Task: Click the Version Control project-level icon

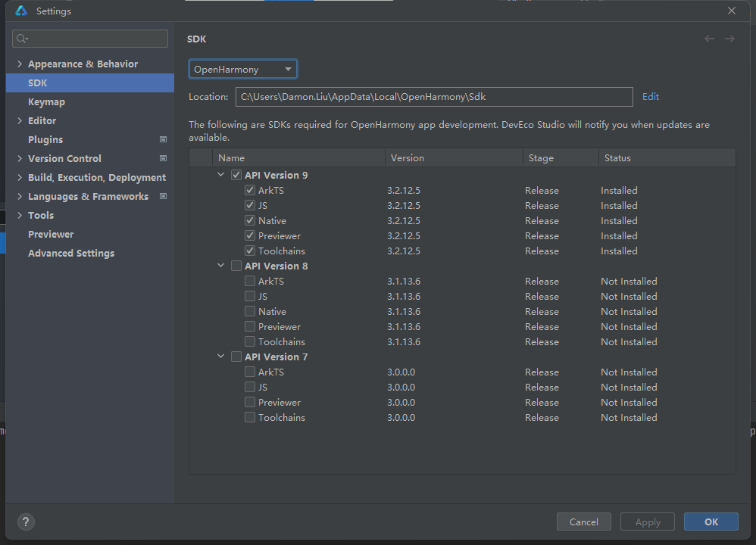Action: (x=163, y=158)
